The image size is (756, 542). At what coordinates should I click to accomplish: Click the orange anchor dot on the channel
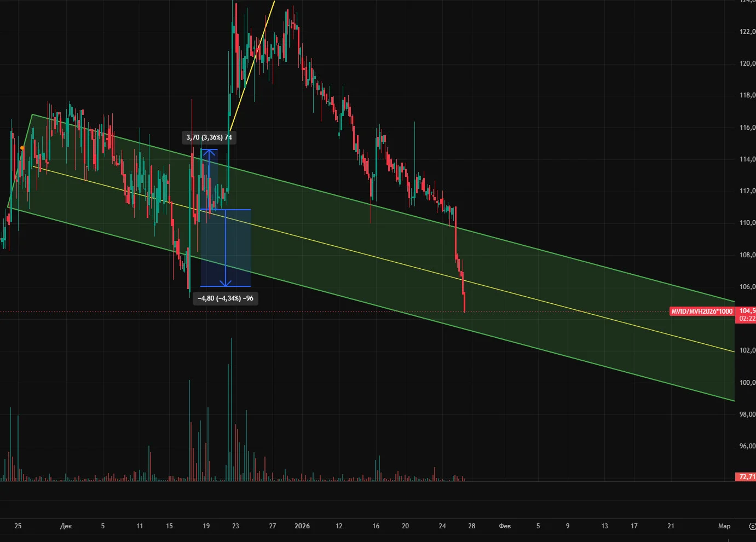point(22,148)
